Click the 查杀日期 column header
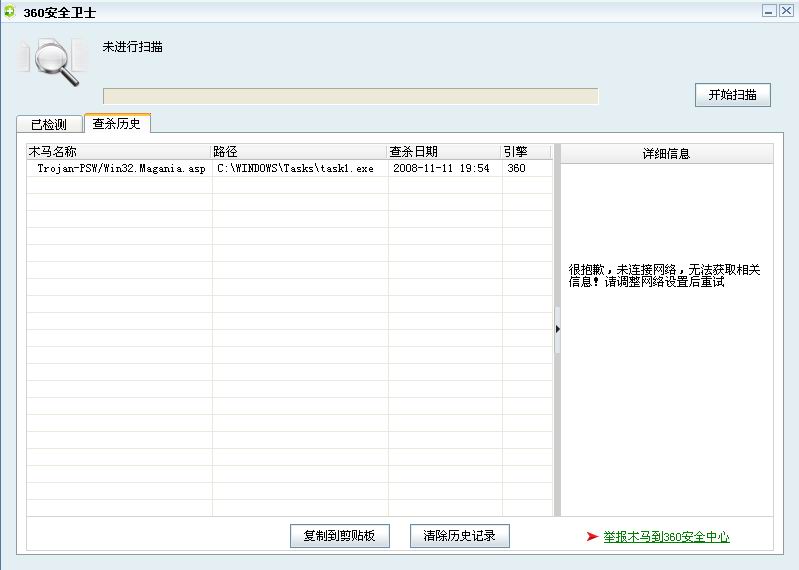Screen dimensions: 799x570 [x=444, y=151]
